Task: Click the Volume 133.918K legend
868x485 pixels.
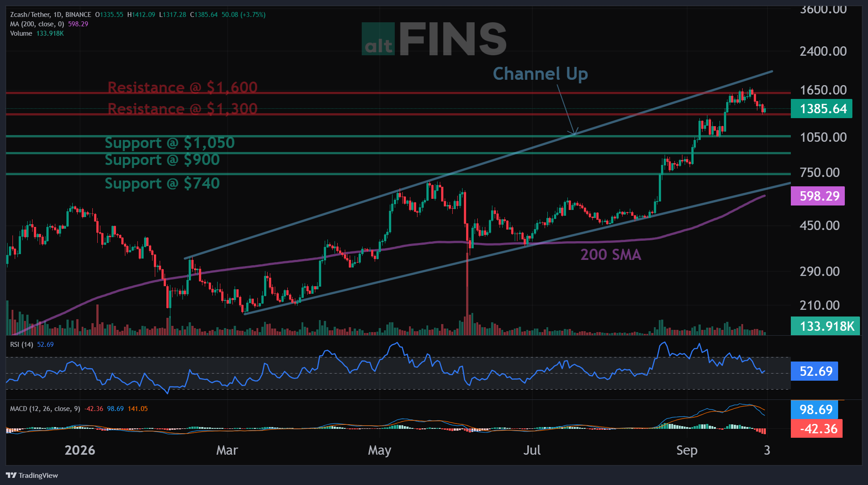Action: pyautogui.click(x=37, y=33)
